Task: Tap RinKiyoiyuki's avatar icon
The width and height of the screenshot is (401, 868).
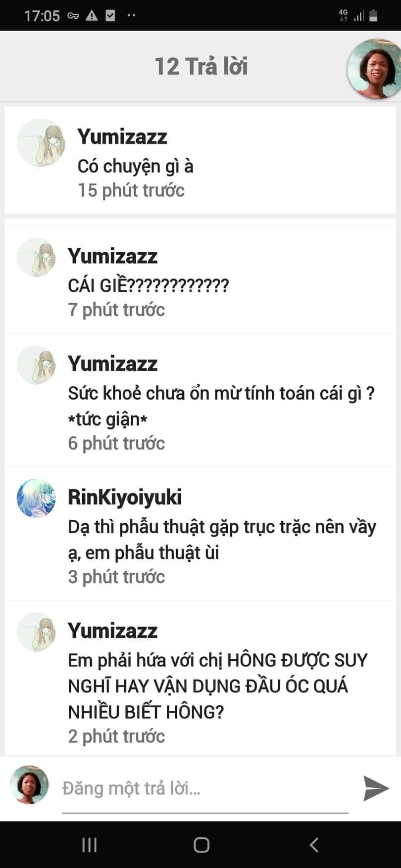Action: [36, 498]
